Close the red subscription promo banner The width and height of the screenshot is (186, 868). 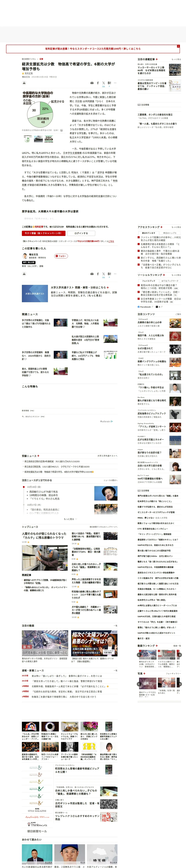click(x=178, y=46)
